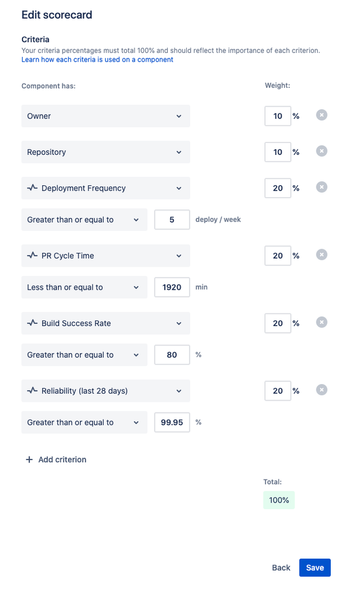The height and width of the screenshot is (593, 364).
Task: Click the 99.95 reliability threshold field
Action: (172, 423)
